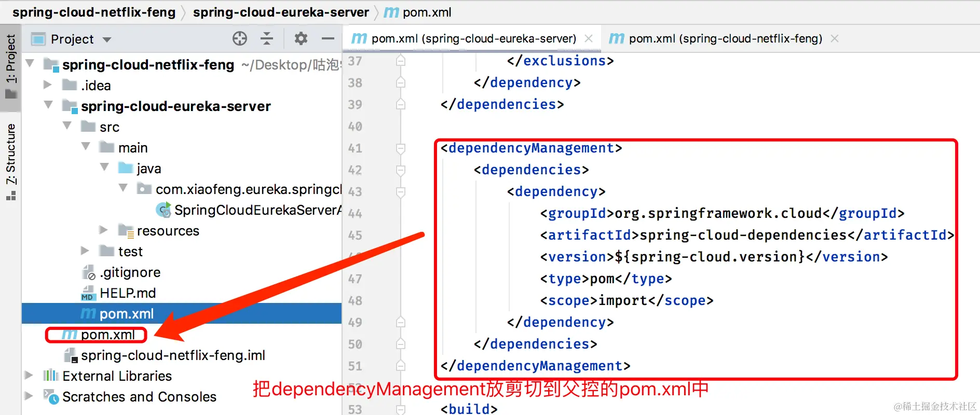Viewport: 980px width, 415px height.
Task: Select the main folder
Action: (x=124, y=147)
